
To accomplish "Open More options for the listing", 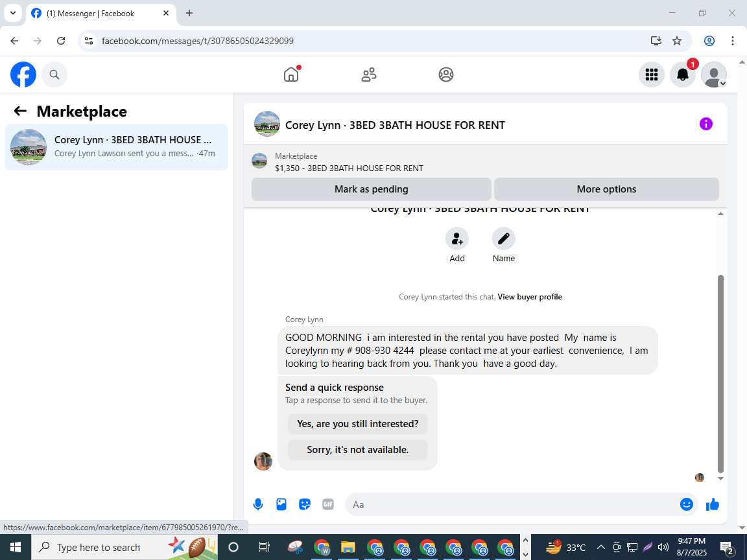I will coord(606,189).
